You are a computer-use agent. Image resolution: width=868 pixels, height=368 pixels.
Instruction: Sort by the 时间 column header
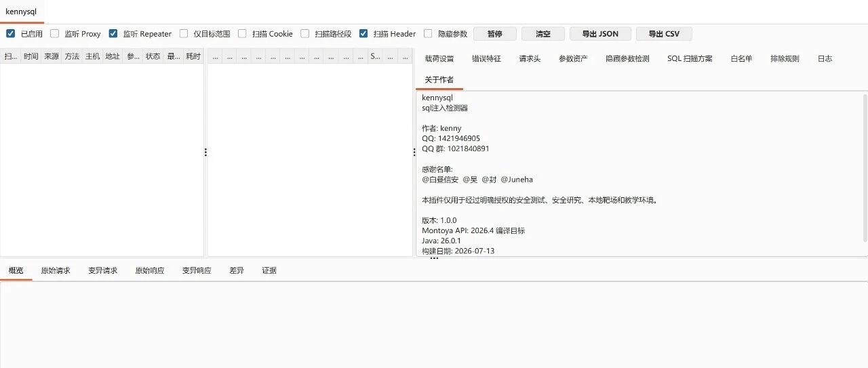click(31, 56)
